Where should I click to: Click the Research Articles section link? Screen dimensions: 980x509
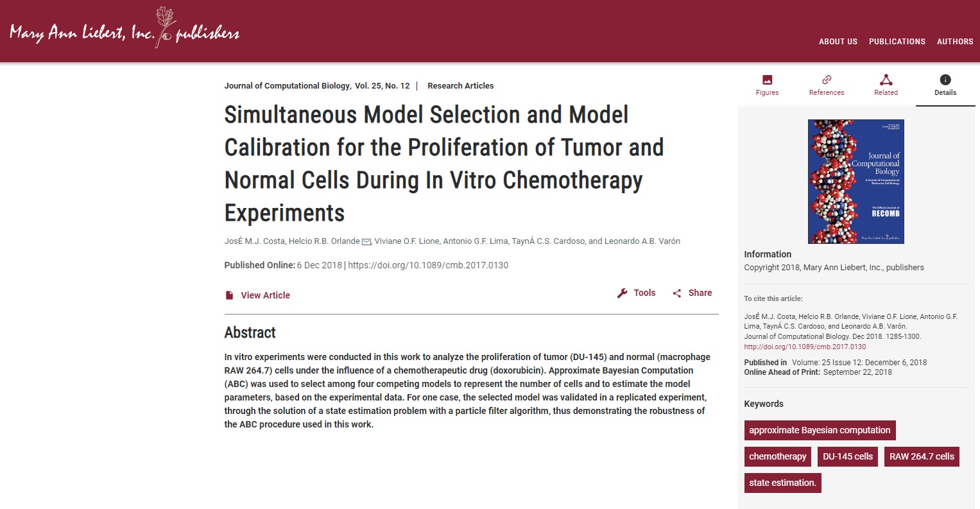click(460, 86)
